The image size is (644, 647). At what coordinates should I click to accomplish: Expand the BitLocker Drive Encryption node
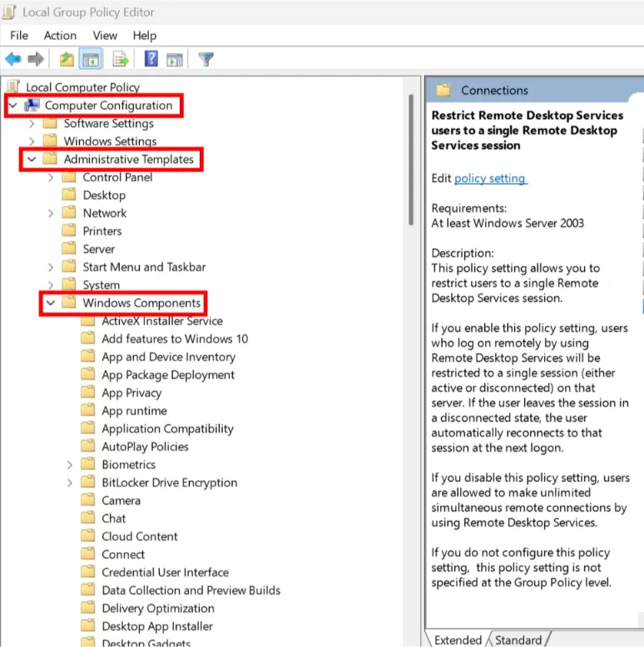click(x=70, y=483)
